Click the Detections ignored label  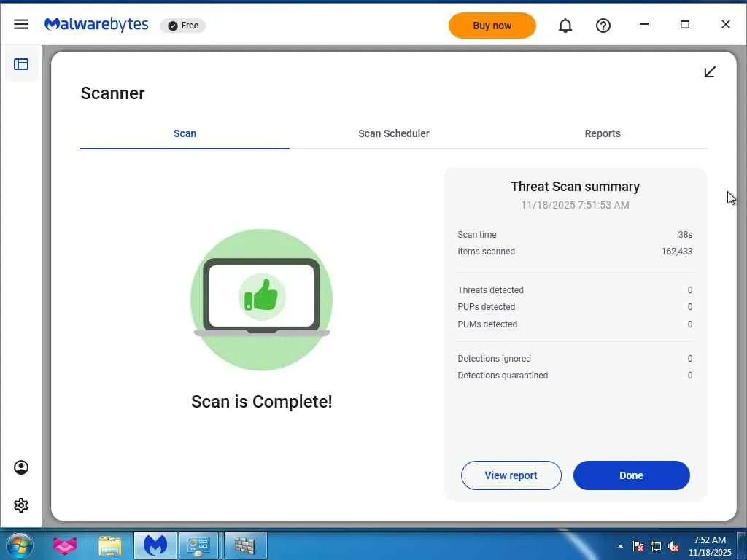click(x=494, y=359)
